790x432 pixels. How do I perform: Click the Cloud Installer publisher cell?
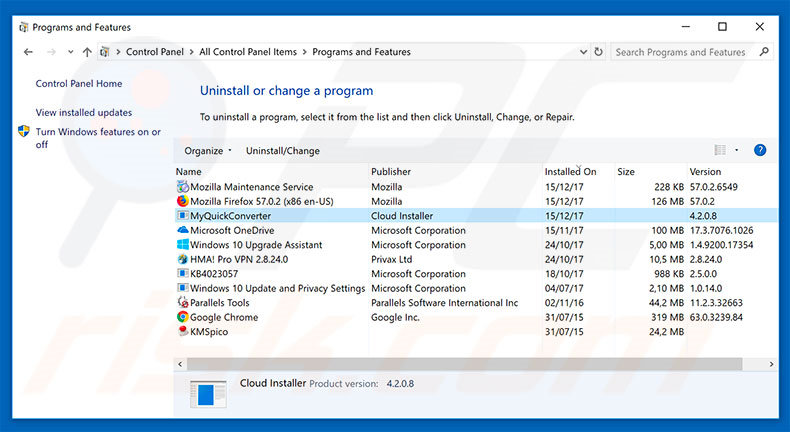[402, 216]
